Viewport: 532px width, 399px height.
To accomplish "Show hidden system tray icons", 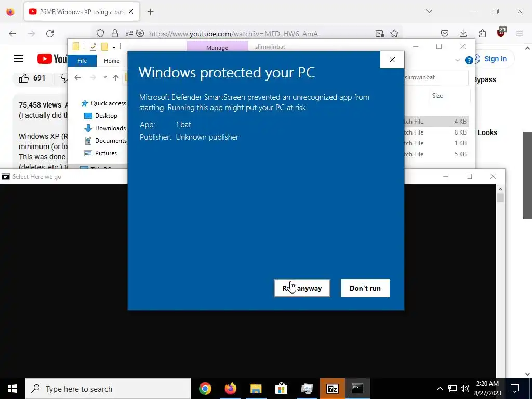I will (x=440, y=389).
